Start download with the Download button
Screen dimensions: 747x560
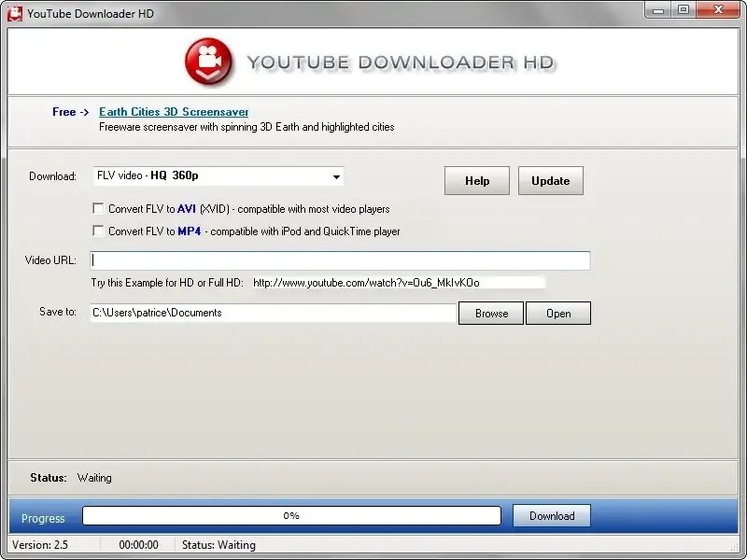pos(552,516)
